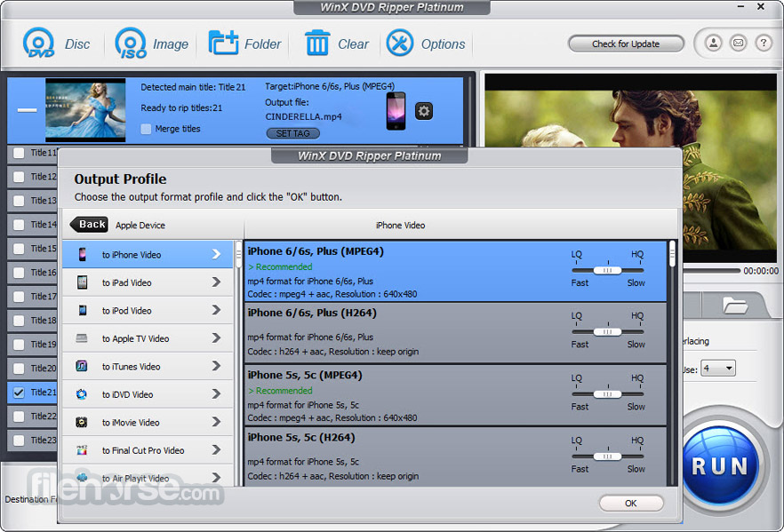Select to iPad Video category
This screenshot has width=784, height=532.
pyautogui.click(x=148, y=282)
